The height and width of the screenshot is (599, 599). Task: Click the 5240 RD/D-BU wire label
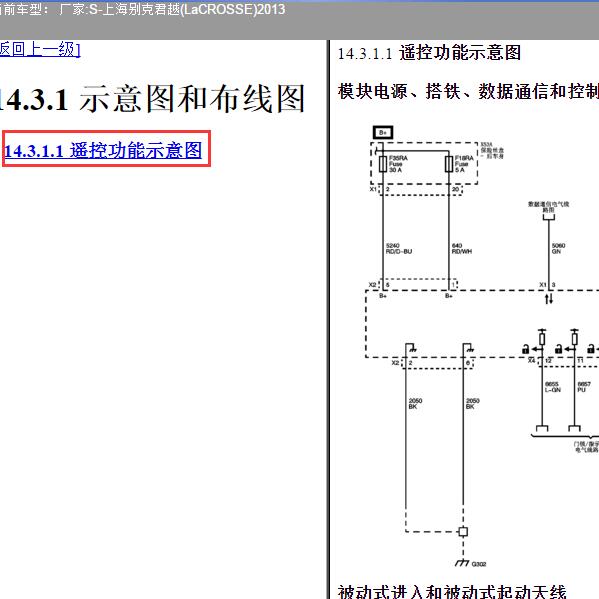[x=399, y=249]
